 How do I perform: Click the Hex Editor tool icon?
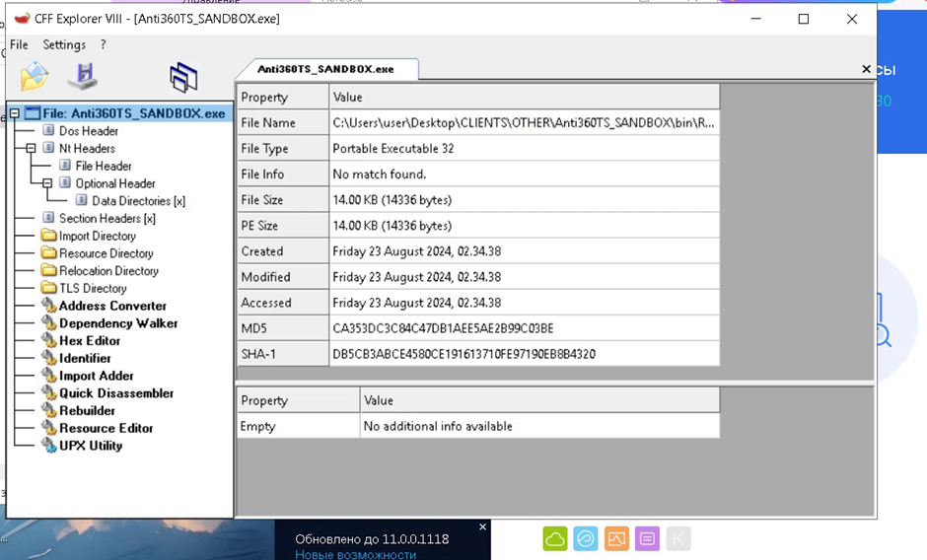[x=49, y=340]
